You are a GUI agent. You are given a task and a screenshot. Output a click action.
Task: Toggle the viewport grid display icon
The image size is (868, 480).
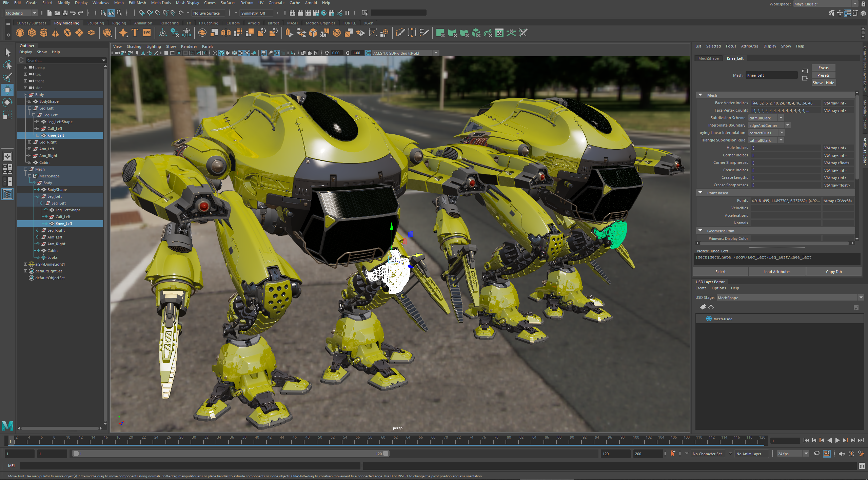pos(166,53)
